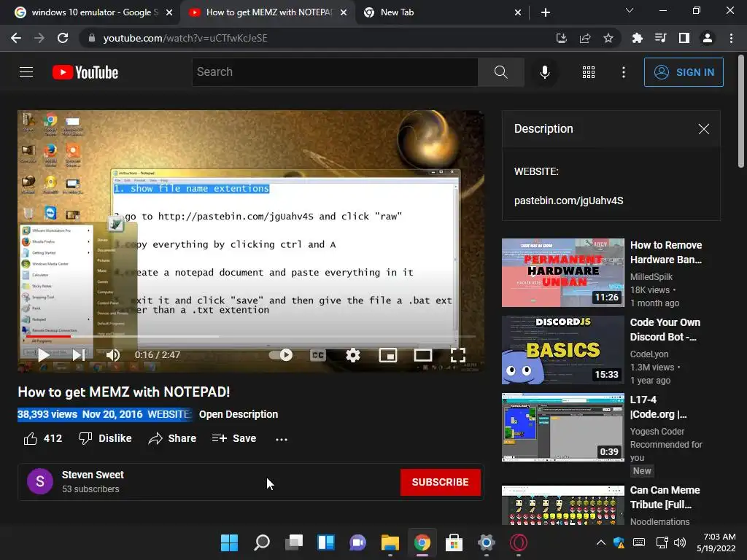Open the Windows Start menu
Screen dimensions: 747x560
(229, 542)
